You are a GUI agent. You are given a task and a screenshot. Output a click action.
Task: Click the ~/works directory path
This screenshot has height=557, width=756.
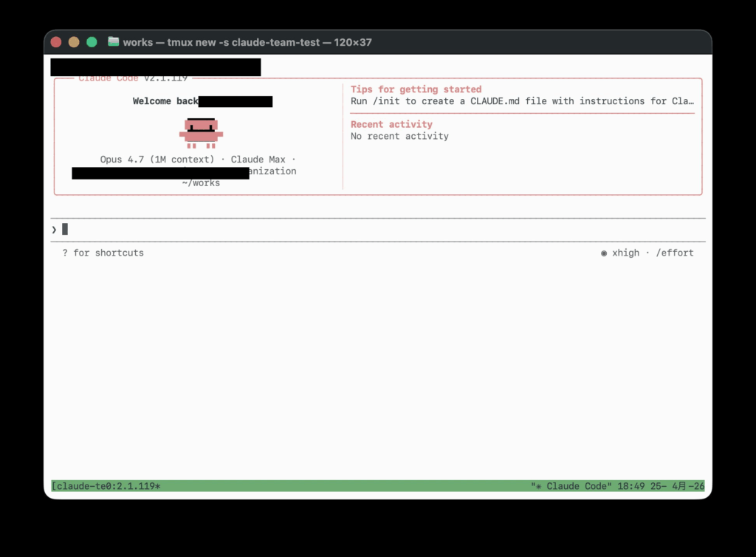(x=201, y=182)
